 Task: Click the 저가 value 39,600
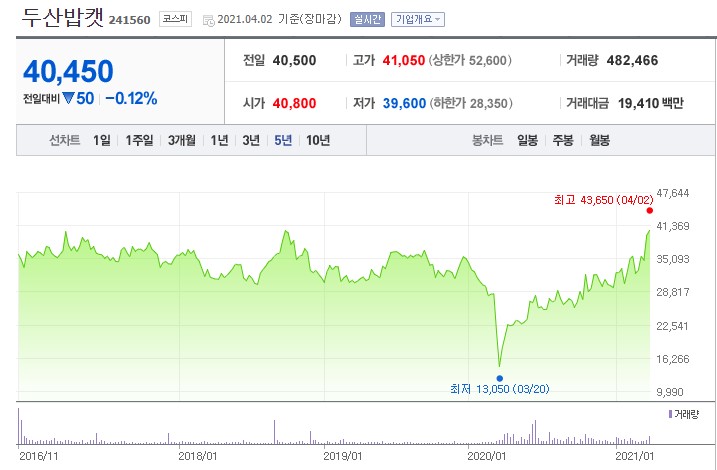pyautogui.click(x=404, y=103)
